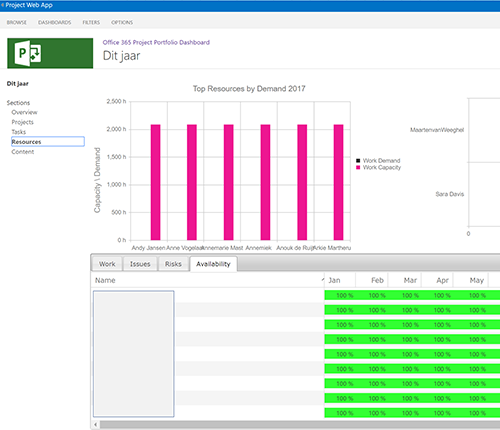Click the '2,500 h' axis label
The image size is (500, 430).
[116, 101]
